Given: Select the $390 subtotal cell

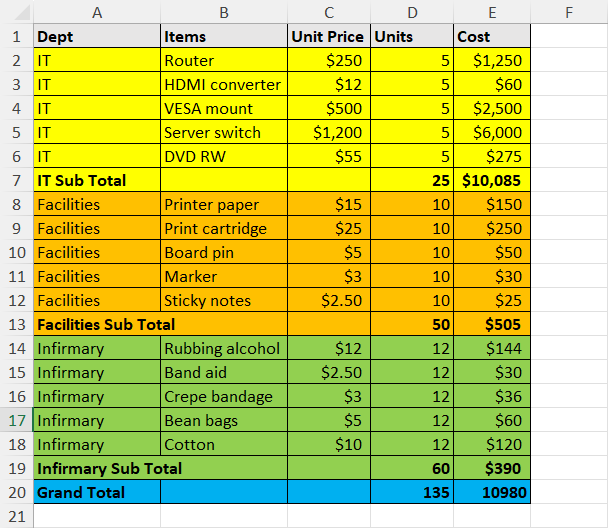Looking at the screenshot, I should click(492, 468).
